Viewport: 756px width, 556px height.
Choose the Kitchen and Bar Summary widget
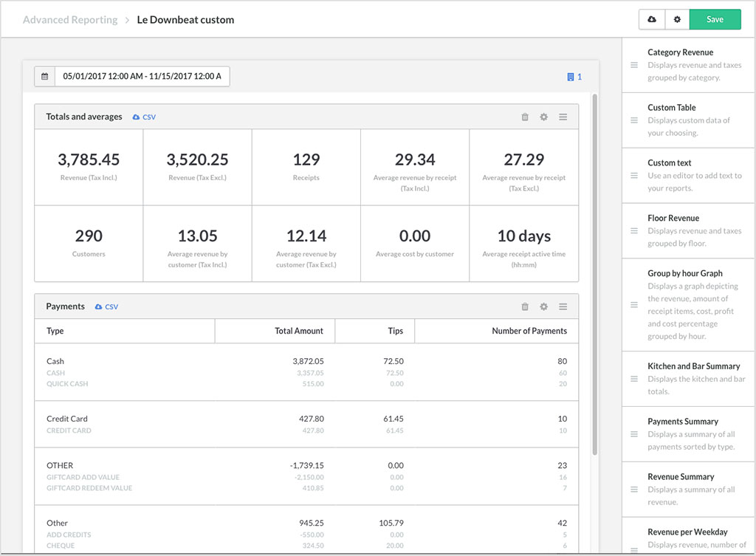tap(693, 366)
